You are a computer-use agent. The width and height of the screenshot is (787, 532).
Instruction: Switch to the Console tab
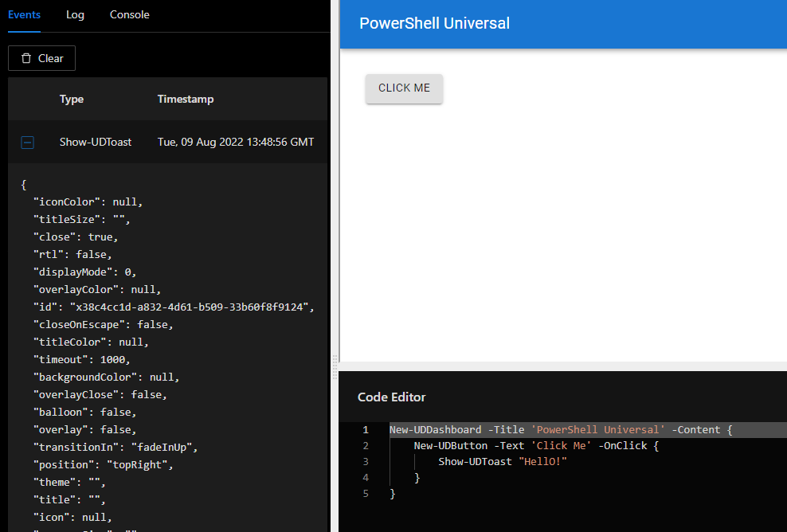pos(129,15)
